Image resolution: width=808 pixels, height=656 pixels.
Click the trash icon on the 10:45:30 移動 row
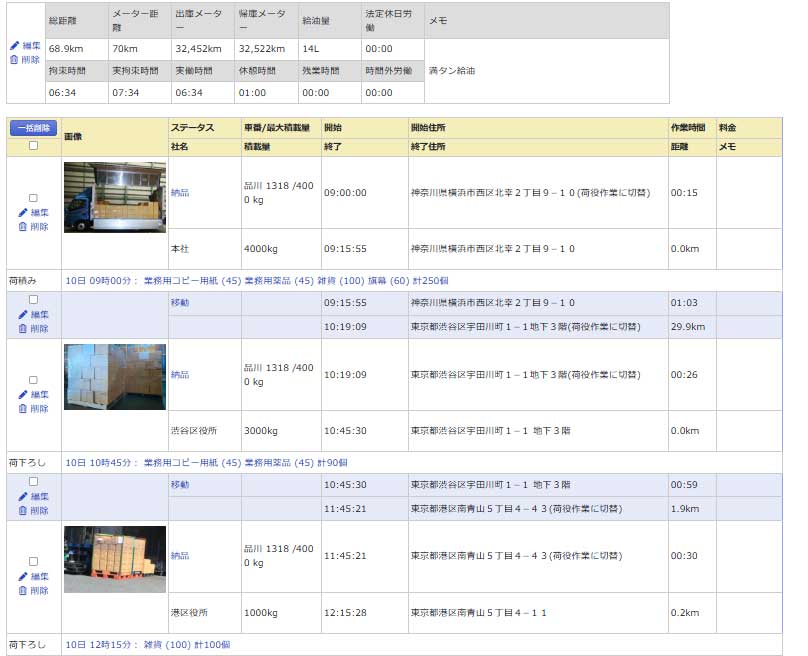23,510
